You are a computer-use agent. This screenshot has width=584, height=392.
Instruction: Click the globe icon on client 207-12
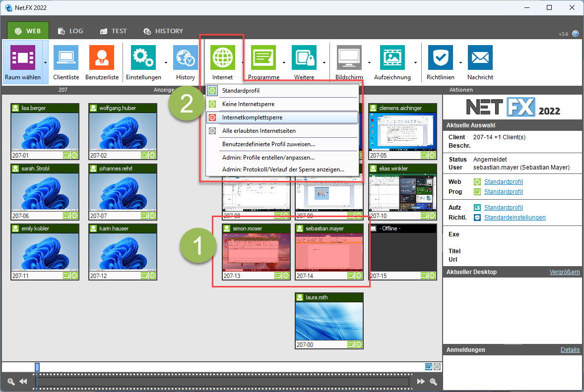coord(152,276)
